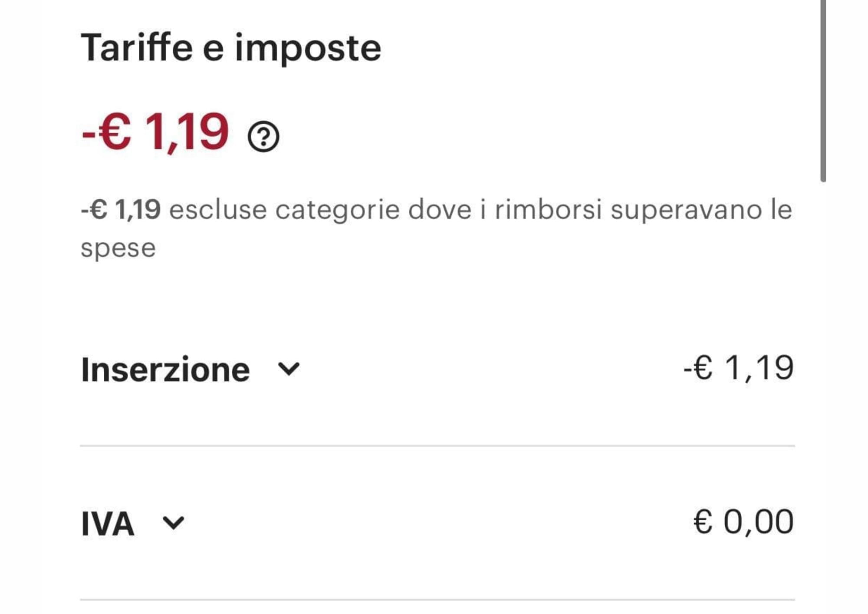Click the word 'superavano' in description
The height and width of the screenshot is (614, 868).
(x=686, y=211)
